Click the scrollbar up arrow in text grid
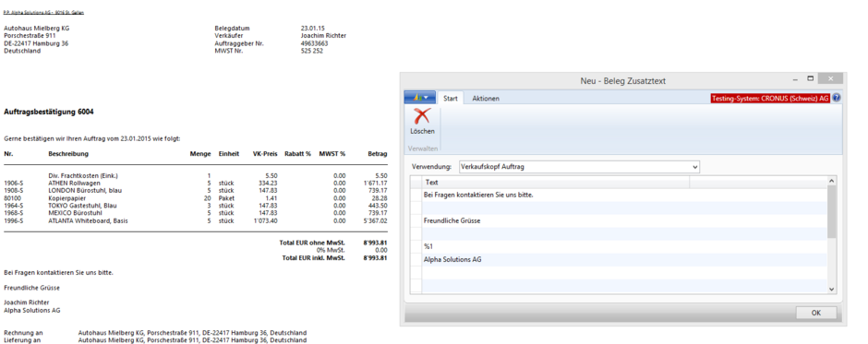 pyautogui.click(x=831, y=180)
